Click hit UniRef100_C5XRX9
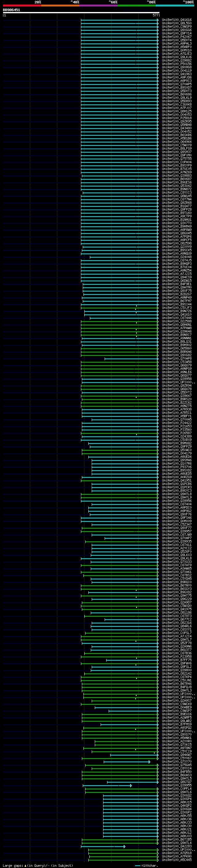 pyautogui.click(x=177, y=440)
